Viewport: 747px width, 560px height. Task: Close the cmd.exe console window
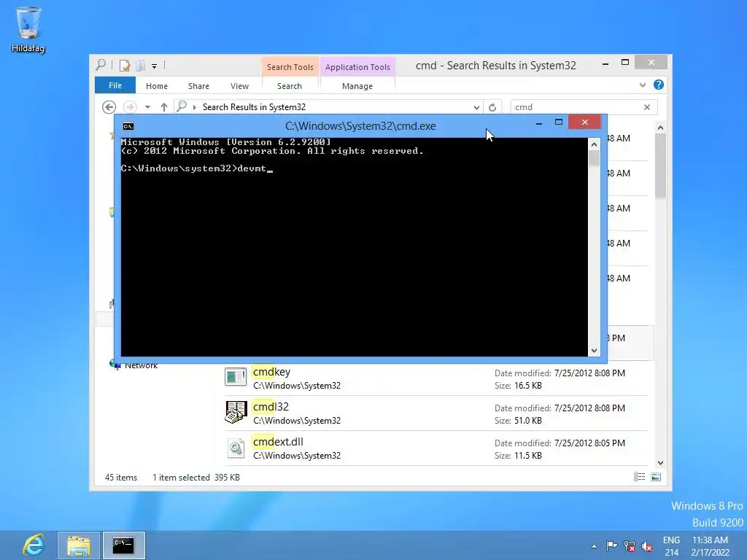click(584, 122)
